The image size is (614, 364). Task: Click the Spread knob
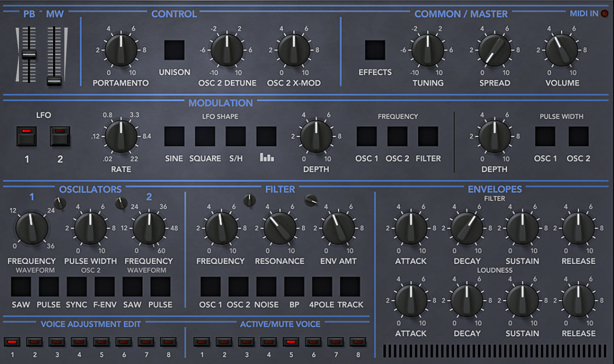point(494,50)
